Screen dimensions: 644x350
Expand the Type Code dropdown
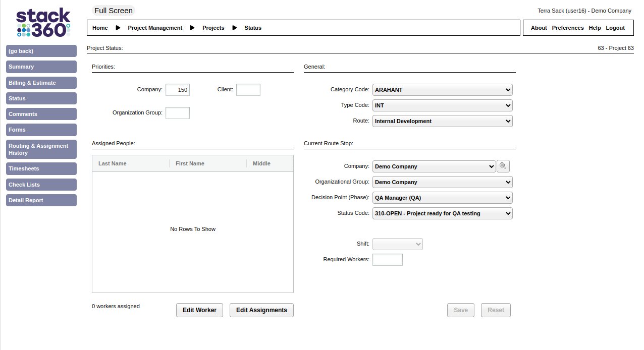point(442,105)
